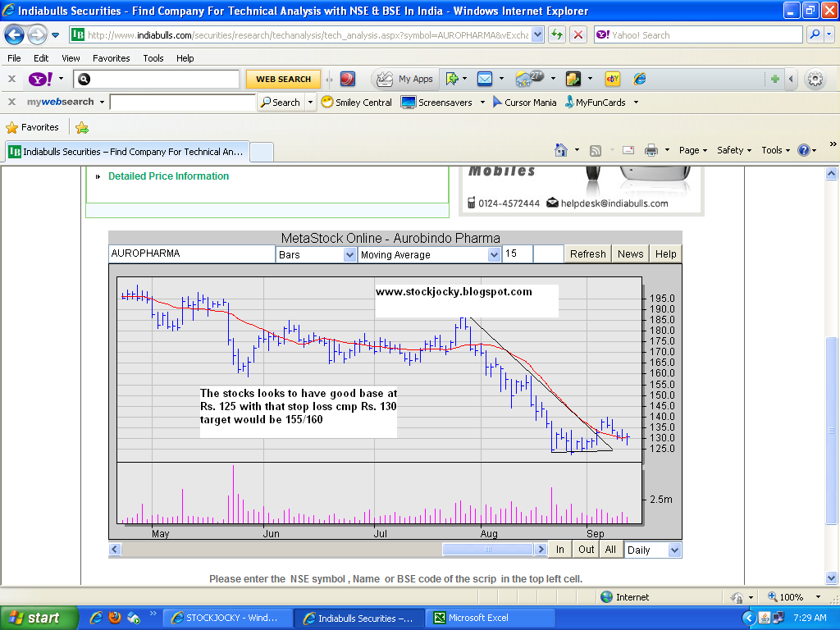Open the Daily interval dropdown

(674, 550)
